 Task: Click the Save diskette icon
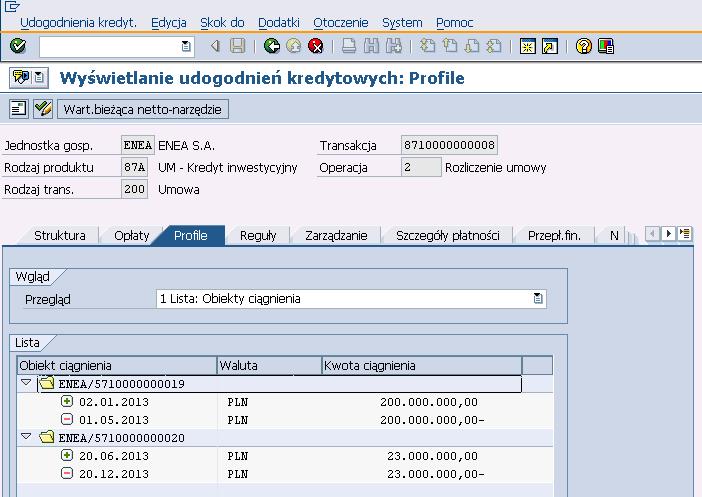[237, 46]
